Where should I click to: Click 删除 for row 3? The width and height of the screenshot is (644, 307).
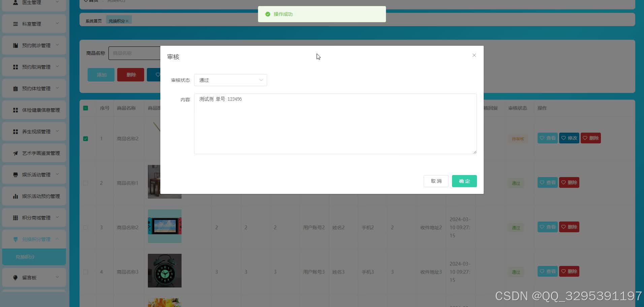coord(569,227)
